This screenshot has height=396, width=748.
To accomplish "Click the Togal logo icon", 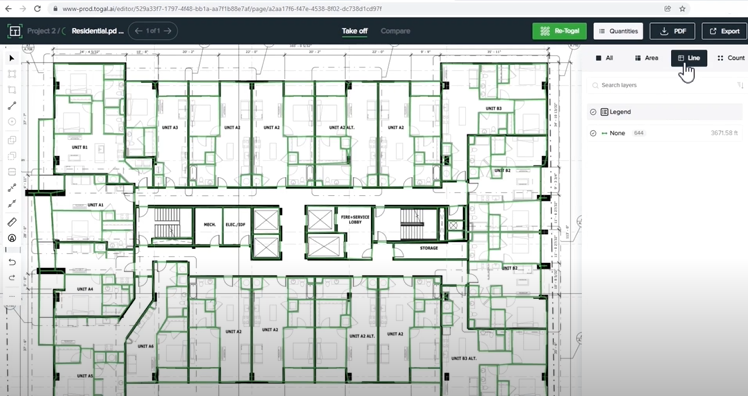I will pyautogui.click(x=15, y=31).
